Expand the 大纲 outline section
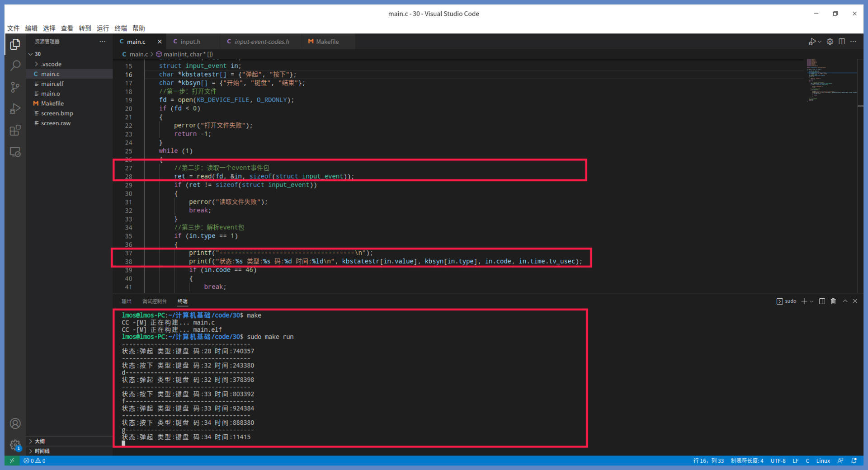 40,441
